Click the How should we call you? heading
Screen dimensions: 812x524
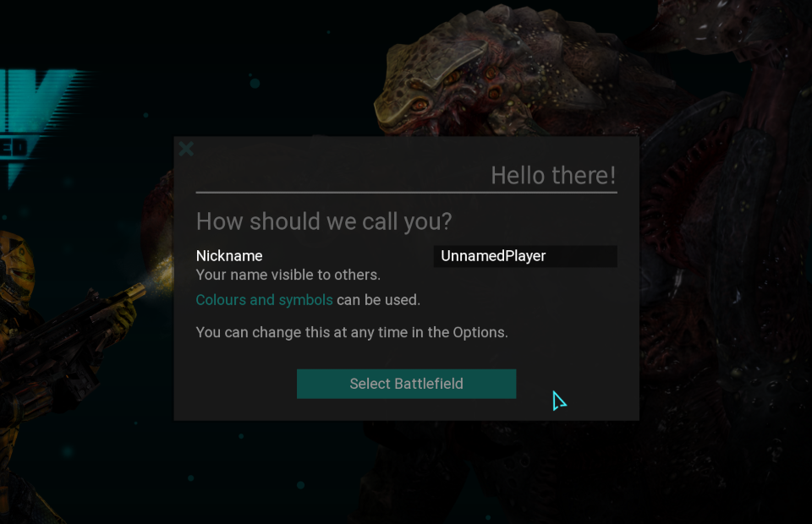click(324, 222)
